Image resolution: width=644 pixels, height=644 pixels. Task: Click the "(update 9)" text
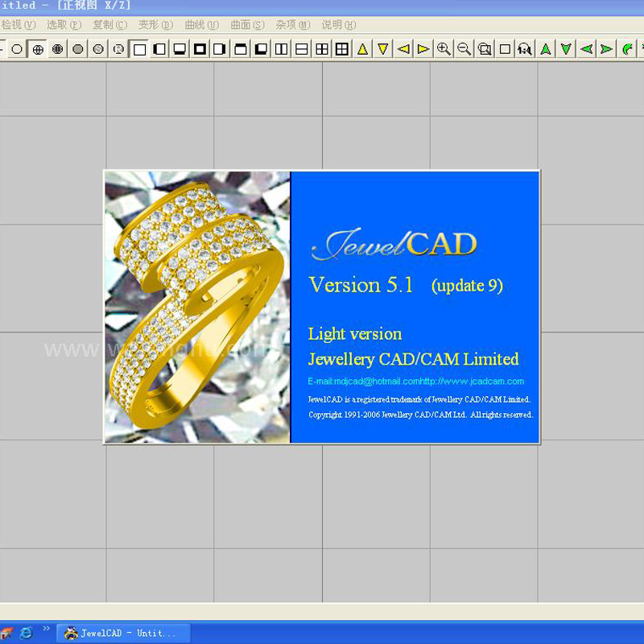[x=467, y=286]
